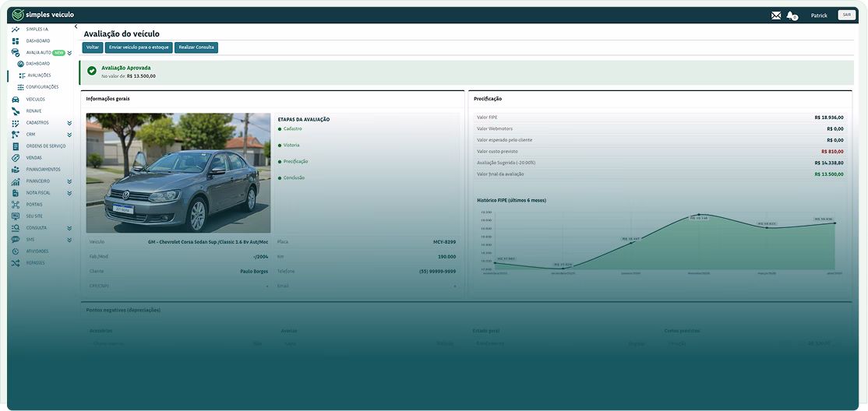Collapse the sidebar with the arrow
The image size is (868, 411).
coord(76,26)
